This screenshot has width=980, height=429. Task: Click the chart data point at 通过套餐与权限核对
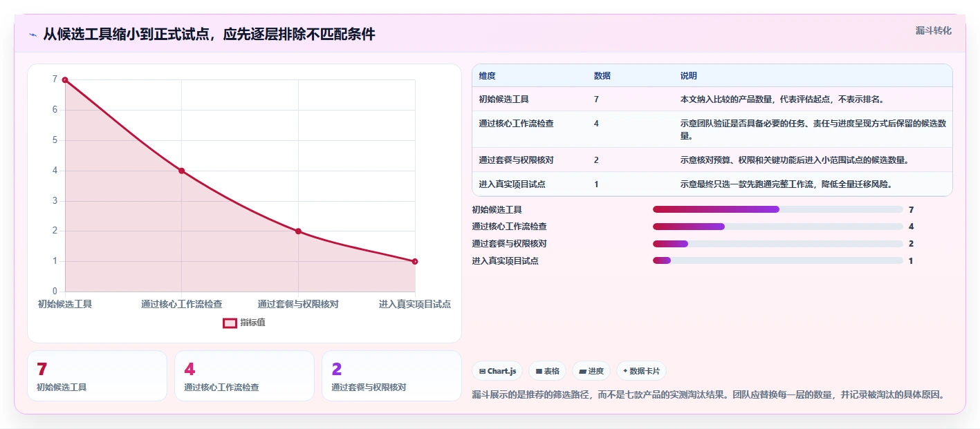(x=298, y=231)
